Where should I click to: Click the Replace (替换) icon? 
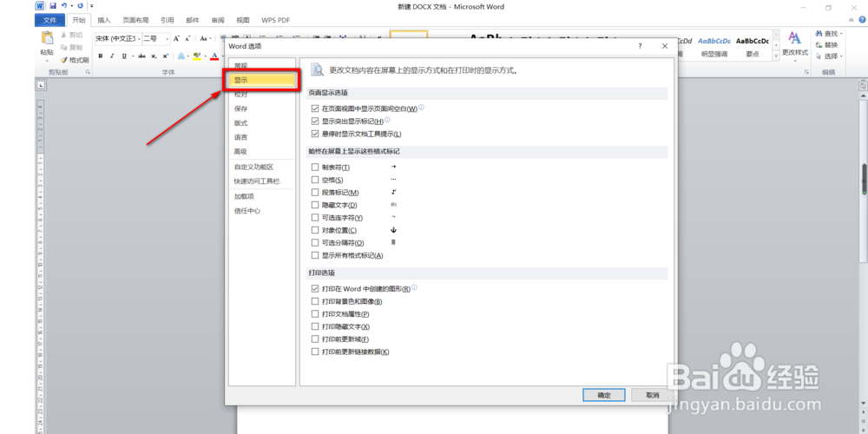pyautogui.click(x=819, y=45)
